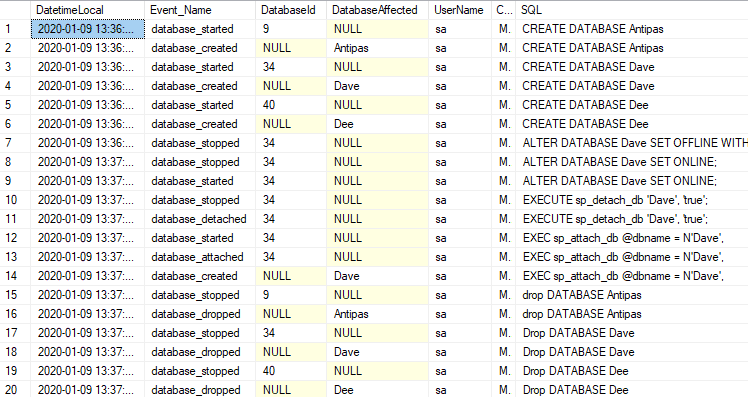Viewport: 748px width, 397px height.
Task: Click NULL DatabaseId in row 14
Action: [291, 276]
